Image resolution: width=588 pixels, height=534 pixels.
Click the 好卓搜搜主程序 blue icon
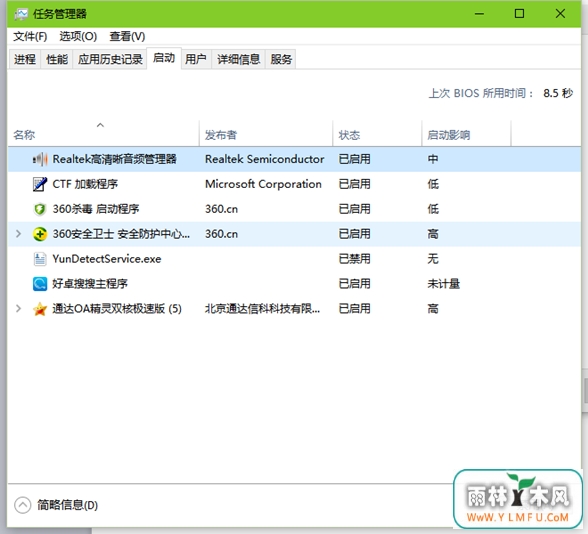pos(40,284)
